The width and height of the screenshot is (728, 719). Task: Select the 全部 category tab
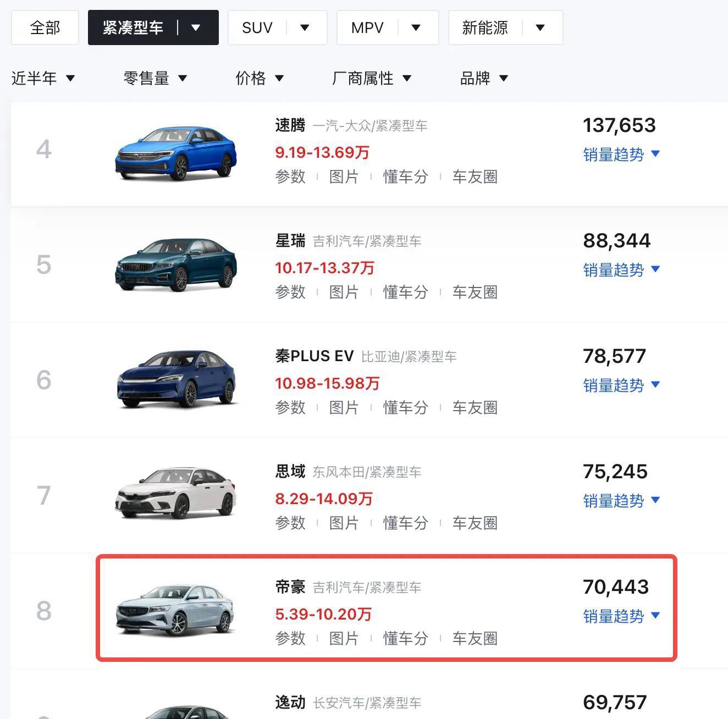[x=45, y=27]
